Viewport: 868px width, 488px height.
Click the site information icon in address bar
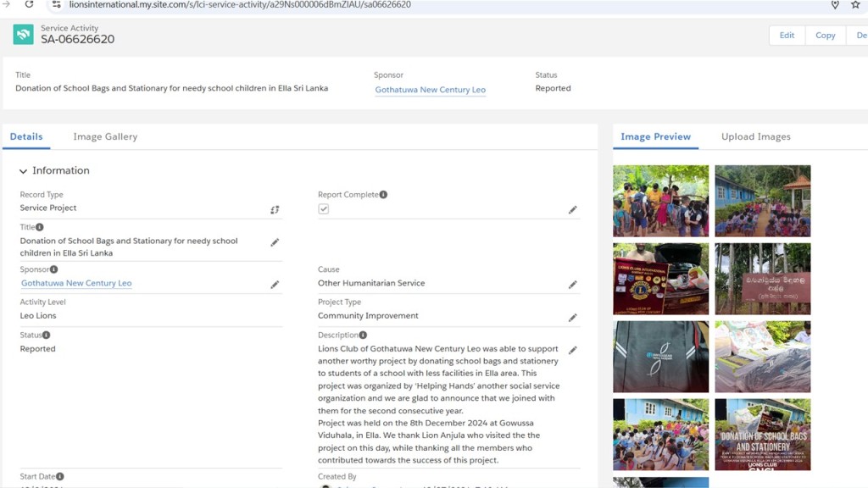click(x=56, y=4)
